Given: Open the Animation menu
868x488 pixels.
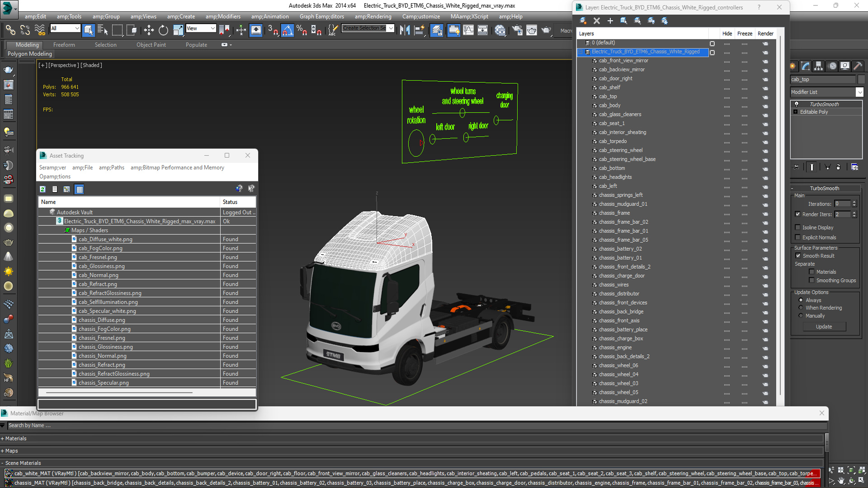Looking at the screenshot, I should (x=270, y=17).
